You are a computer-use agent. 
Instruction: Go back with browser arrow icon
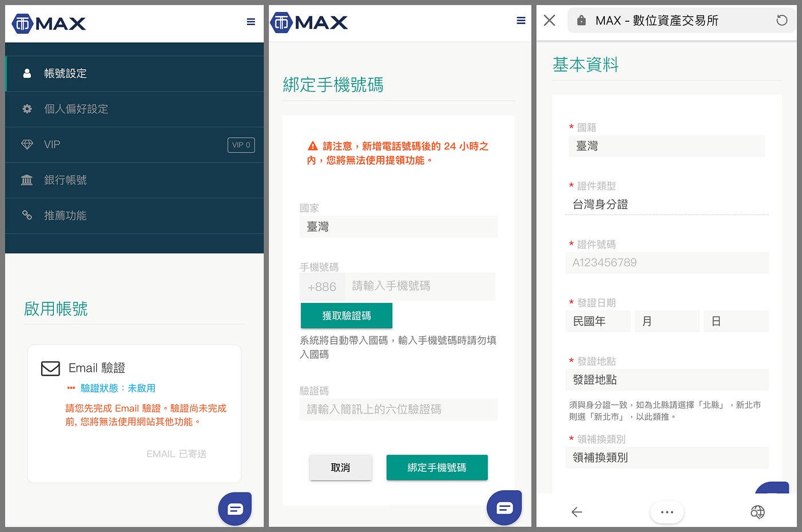tap(577, 512)
